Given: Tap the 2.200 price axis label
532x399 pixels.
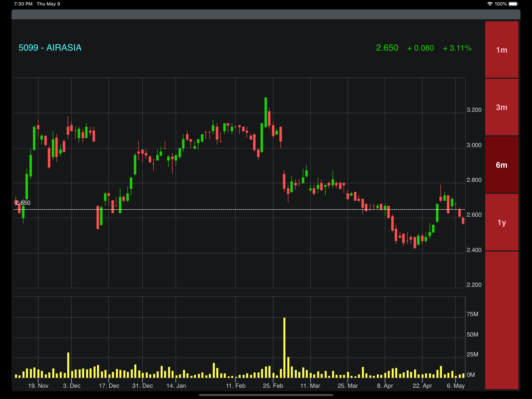Looking at the screenshot, I should coord(474,285).
